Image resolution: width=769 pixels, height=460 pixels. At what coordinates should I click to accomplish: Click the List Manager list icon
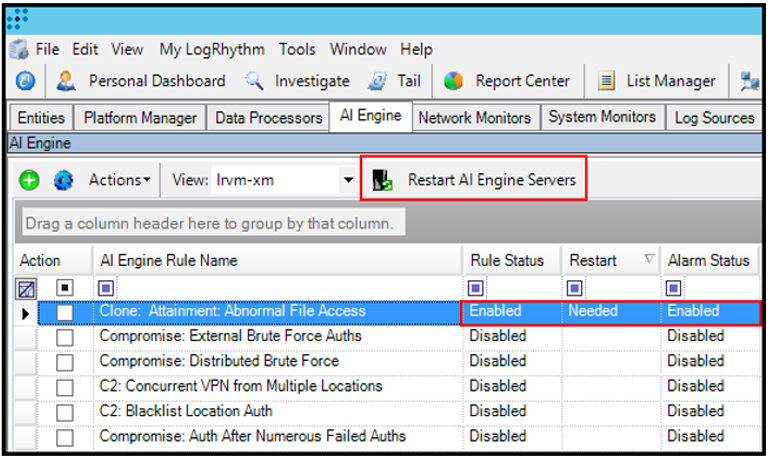[x=606, y=81]
